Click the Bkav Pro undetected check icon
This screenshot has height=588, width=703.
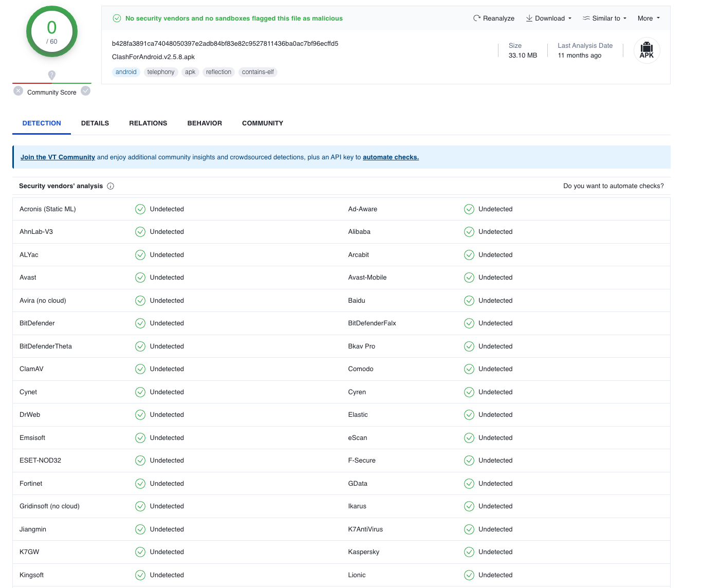pos(469,346)
